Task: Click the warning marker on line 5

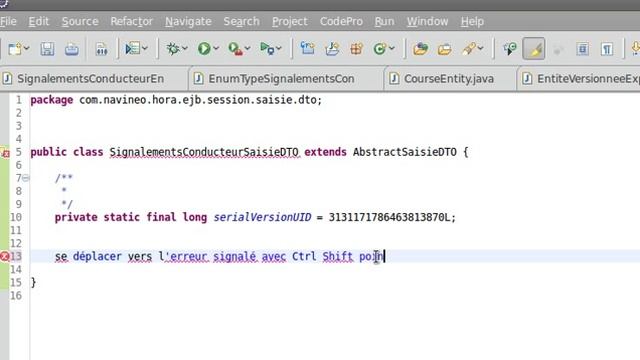Action: [x=5, y=153]
